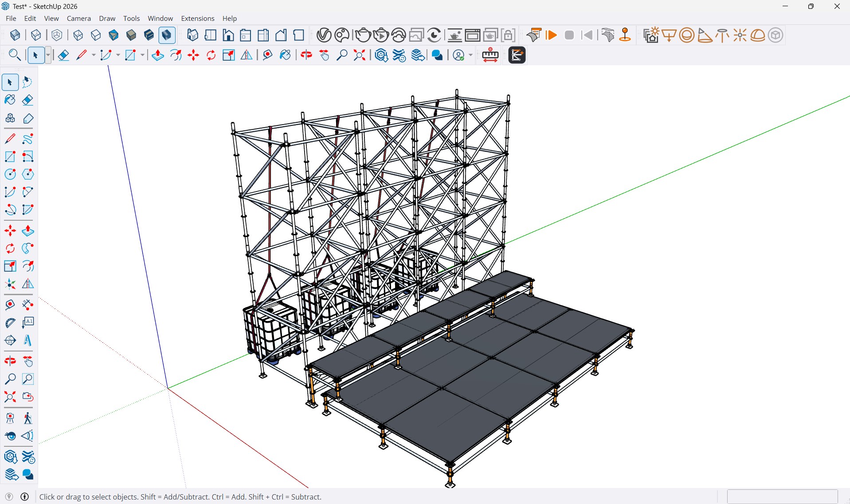This screenshot has height=504, width=850.
Task: Click the orange Play button
Action: [552, 35]
